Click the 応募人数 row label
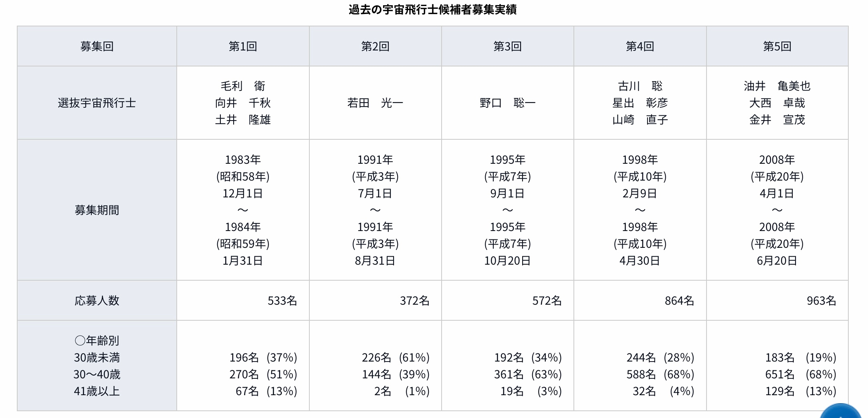 (97, 301)
